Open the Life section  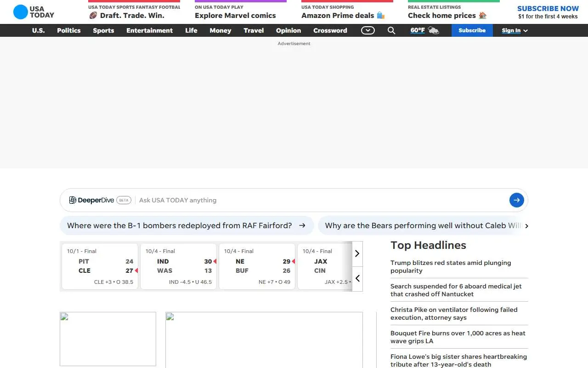tap(191, 30)
